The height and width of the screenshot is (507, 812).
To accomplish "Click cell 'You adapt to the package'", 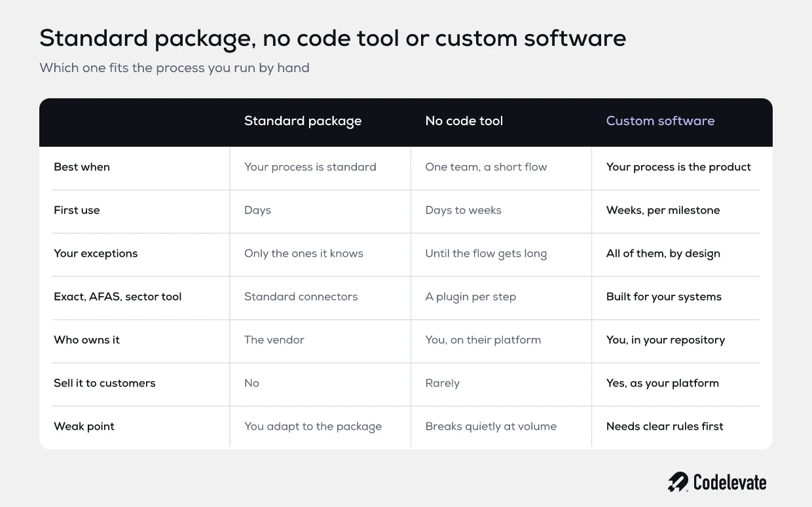I will click(313, 426).
